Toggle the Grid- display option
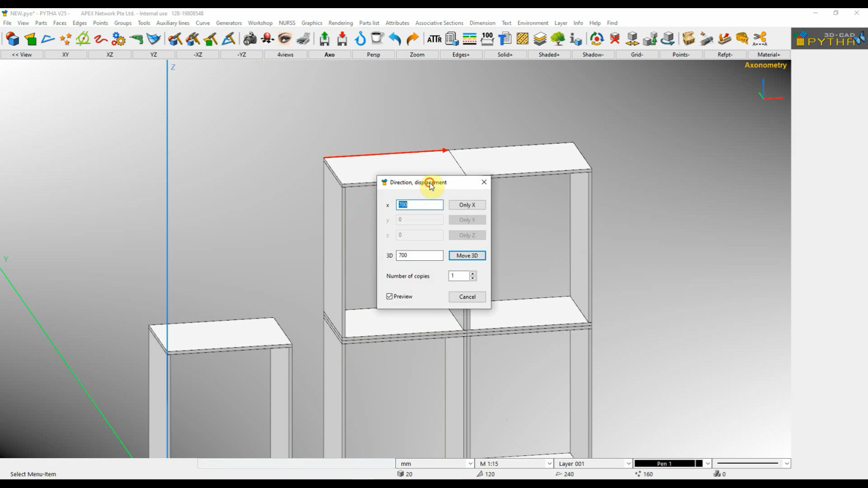The height and width of the screenshot is (488, 868). [x=637, y=55]
